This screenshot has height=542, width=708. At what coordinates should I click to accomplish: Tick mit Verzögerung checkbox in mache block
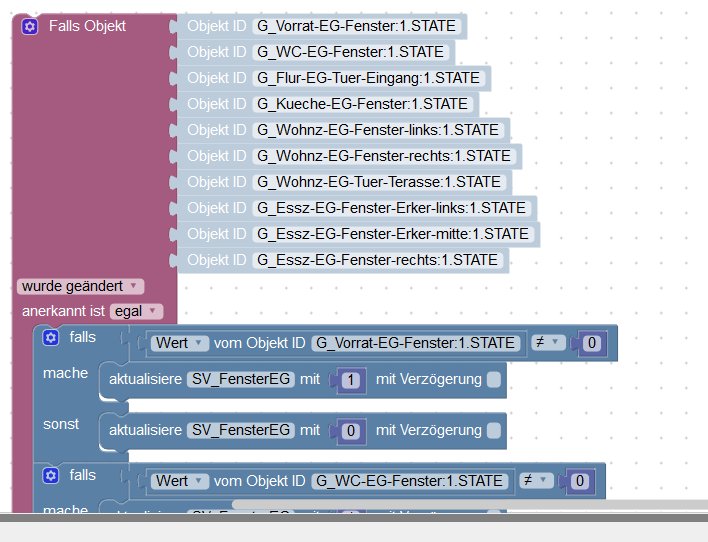pyautogui.click(x=494, y=379)
